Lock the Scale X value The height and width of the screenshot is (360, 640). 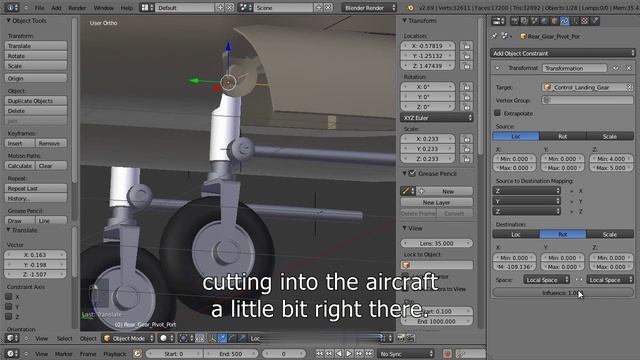point(466,139)
